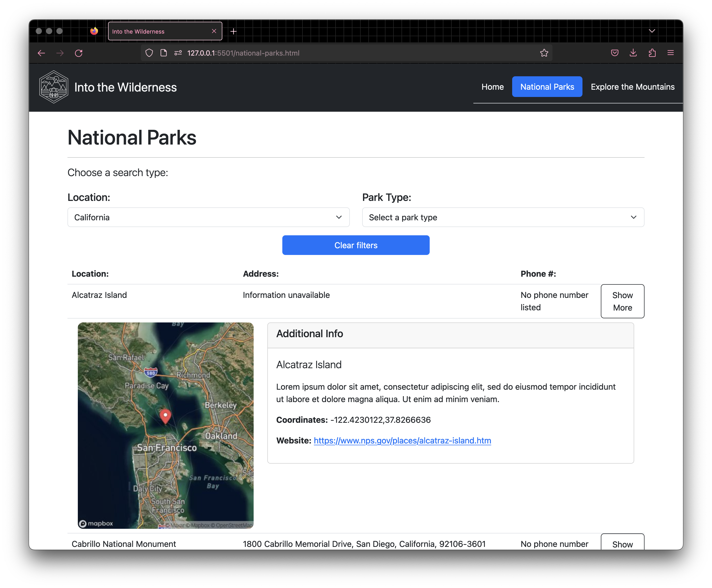The width and height of the screenshot is (712, 588).
Task: Click the Into the Wilderness logo
Action: [x=54, y=87]
